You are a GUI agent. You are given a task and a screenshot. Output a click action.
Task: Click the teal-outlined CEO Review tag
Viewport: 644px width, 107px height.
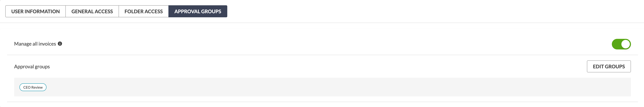pos(33,87)
